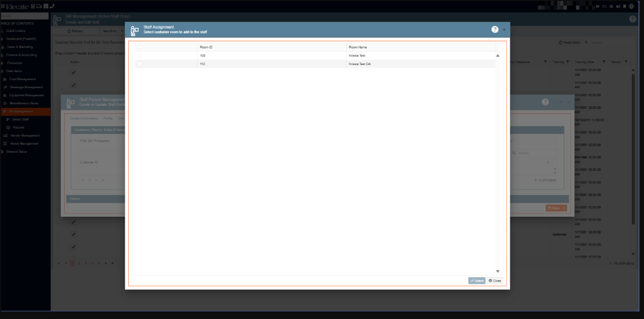Sort by Room Name column header
This screenshot has height=319, width=644.
(358, 47)
